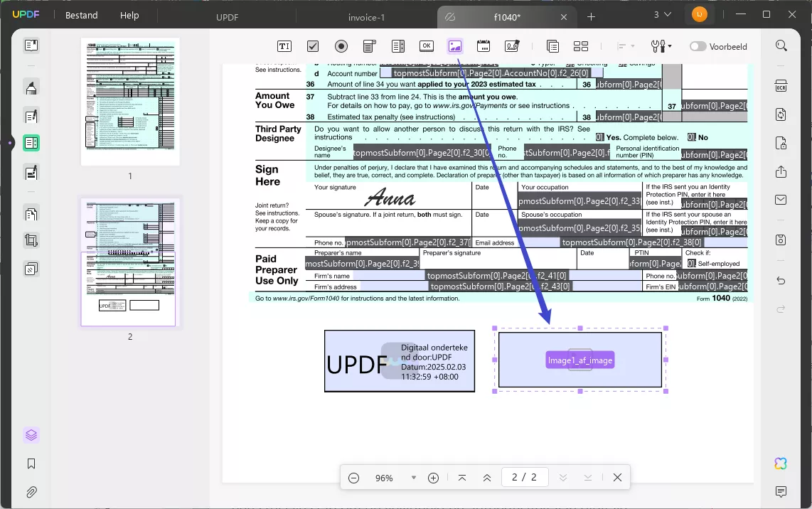This screenshot has height=509, width=812.
Task: Go to previous page button
Action: click(x=487, y=478)
